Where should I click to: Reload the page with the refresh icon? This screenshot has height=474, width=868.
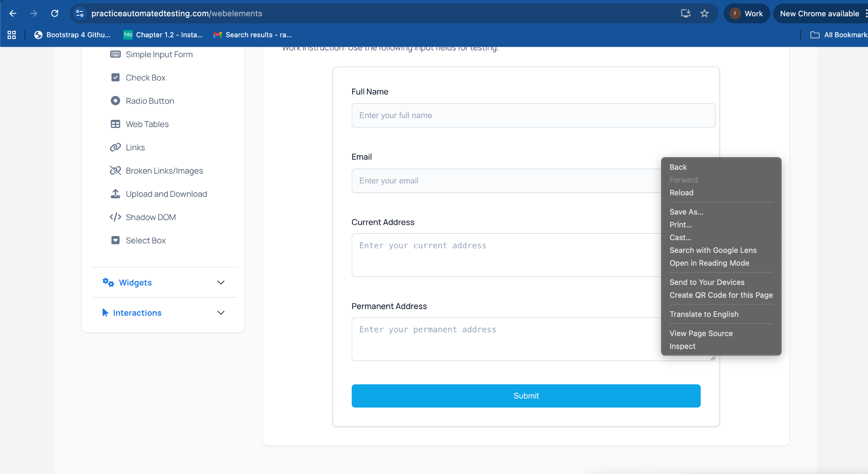point(55,14)
